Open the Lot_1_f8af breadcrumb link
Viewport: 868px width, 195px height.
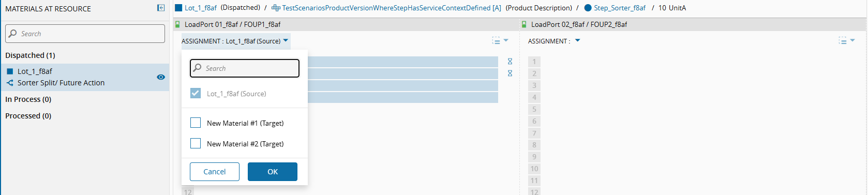(201, 8)
